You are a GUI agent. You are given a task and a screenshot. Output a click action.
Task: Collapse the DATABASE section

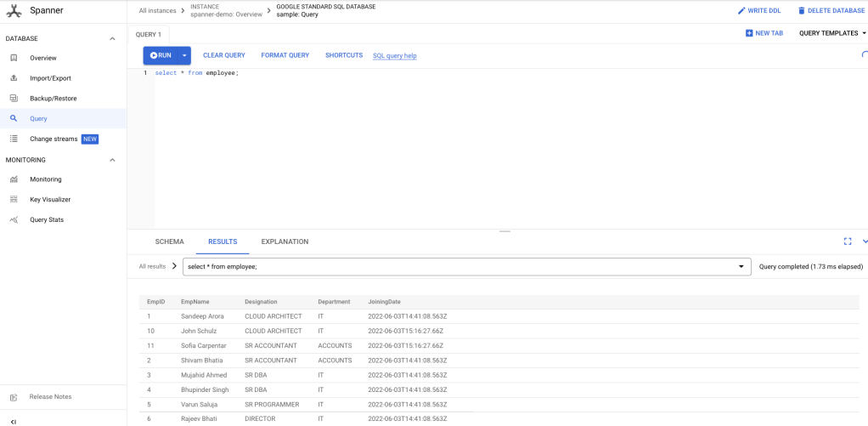(112, 39)
